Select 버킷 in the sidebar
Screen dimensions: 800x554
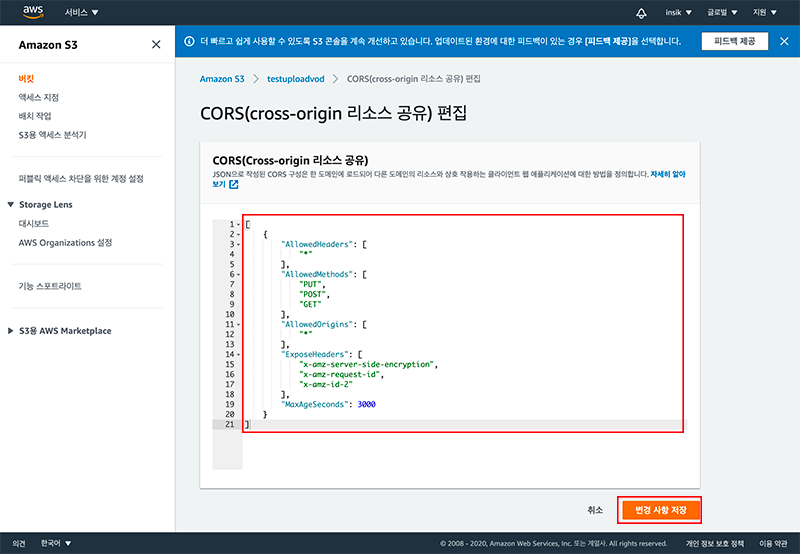pyautogui.click(x=26, y=79)
